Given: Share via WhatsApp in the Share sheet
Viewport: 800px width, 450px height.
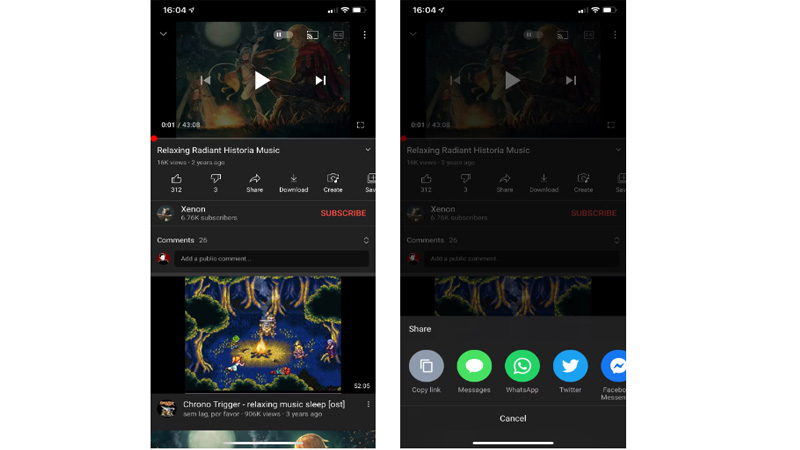Looking at the screenshot, I should pyautogui.click(x=522, y=371).
